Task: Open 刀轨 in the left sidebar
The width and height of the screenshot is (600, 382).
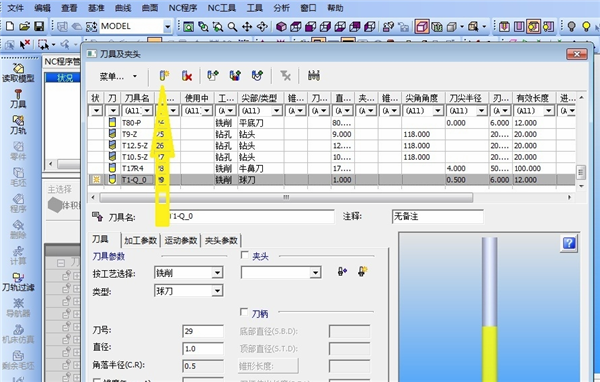Action: pos(18,125)
